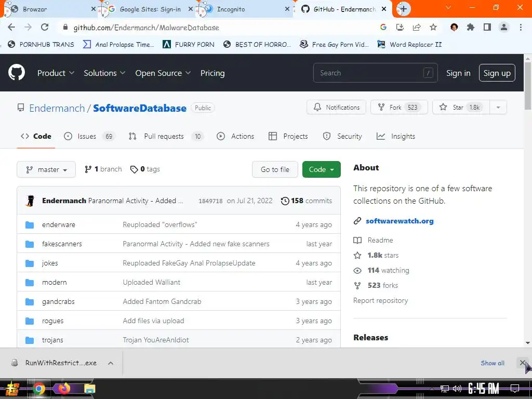Select the Code repository tab

(36, 136)
